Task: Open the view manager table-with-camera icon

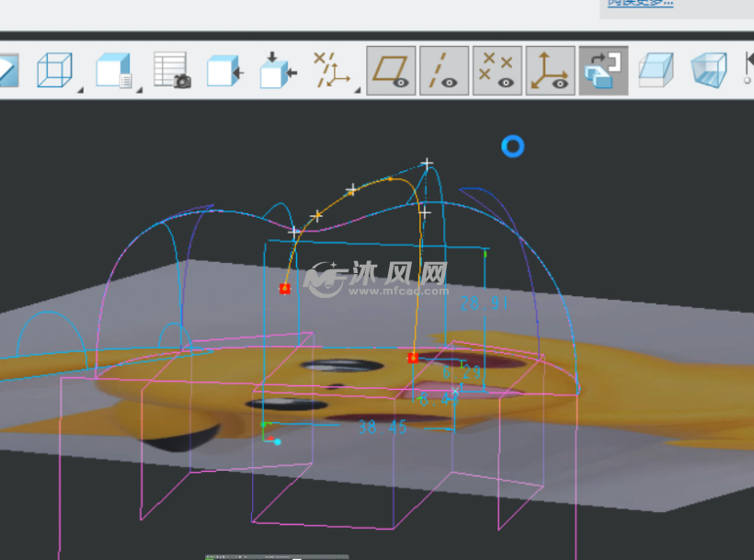Action: (x=172, y=70)
